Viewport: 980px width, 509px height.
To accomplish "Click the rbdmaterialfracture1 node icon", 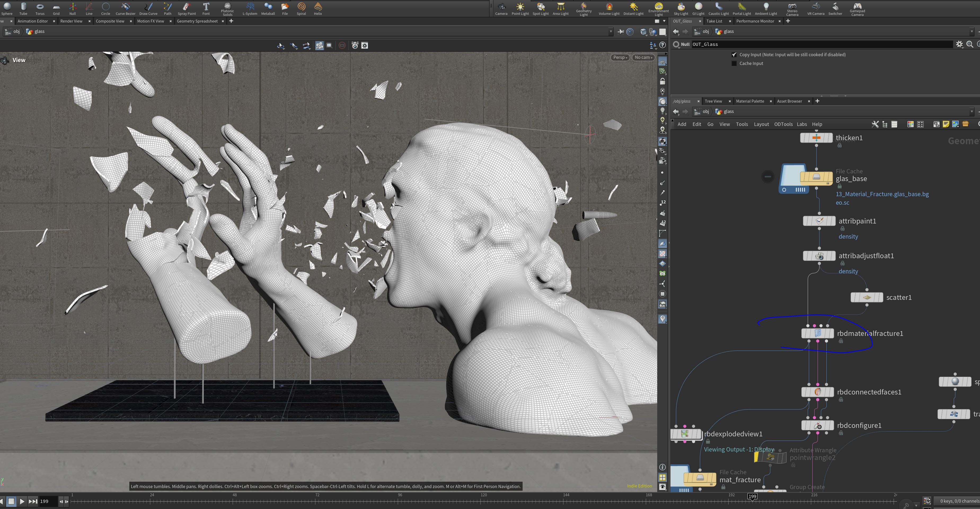I will pyautogui.click(x=818, y=334).
